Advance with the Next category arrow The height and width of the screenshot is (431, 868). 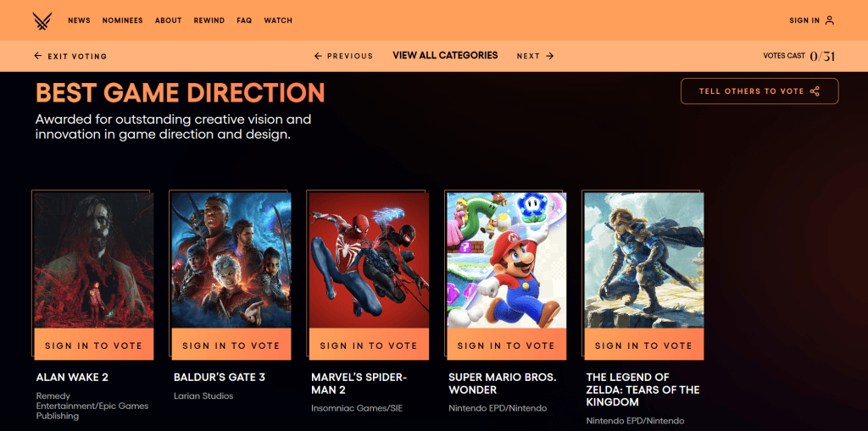[550, 56]
